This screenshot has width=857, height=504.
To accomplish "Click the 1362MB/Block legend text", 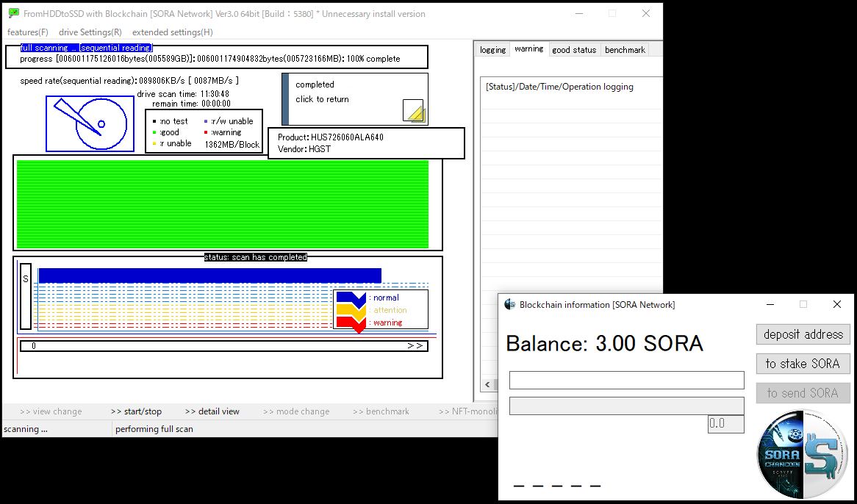I will (232, 145).
